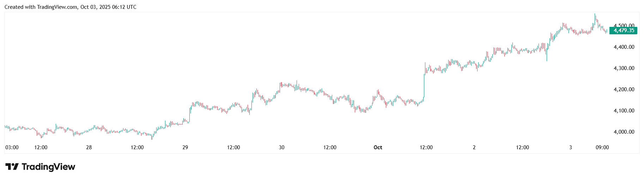The image size is (644, 180).
Task: Select the current price tag 4,479.35
Action: click(x=624, y=30)
